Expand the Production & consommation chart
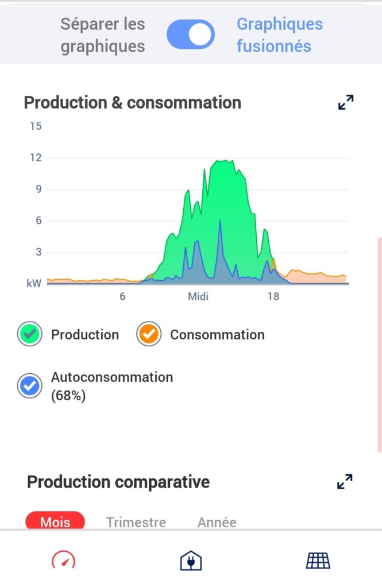The image size is (382, 588). tap(346, 102)
